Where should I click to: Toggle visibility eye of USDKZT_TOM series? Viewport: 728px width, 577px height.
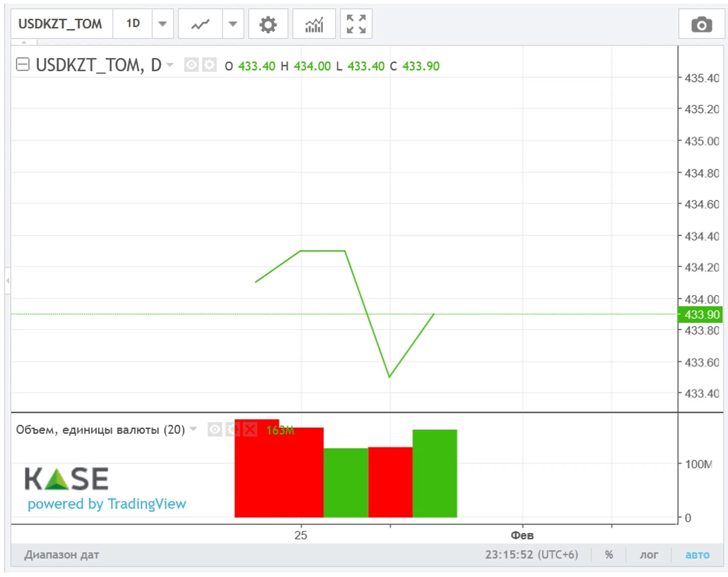coord(191,65)
